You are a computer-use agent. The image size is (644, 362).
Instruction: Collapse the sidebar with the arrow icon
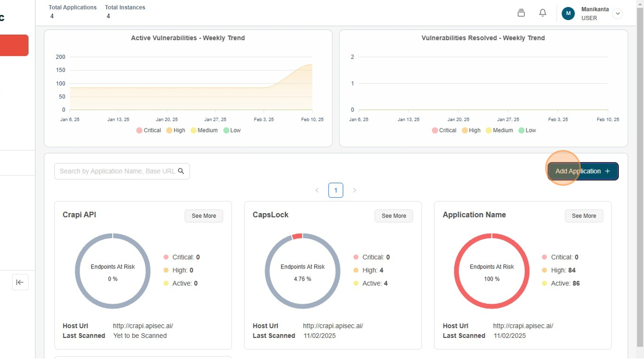click(x=20, y=282)
